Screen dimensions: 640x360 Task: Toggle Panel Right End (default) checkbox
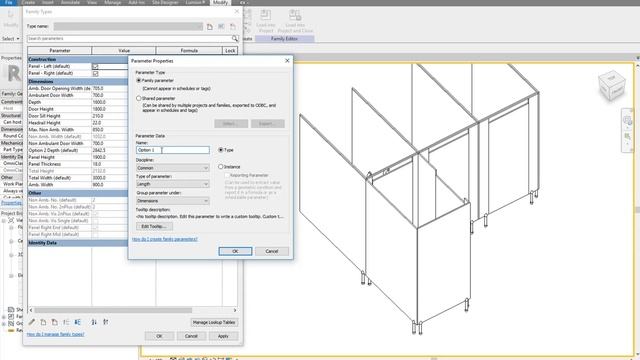(x=96, y=228)
